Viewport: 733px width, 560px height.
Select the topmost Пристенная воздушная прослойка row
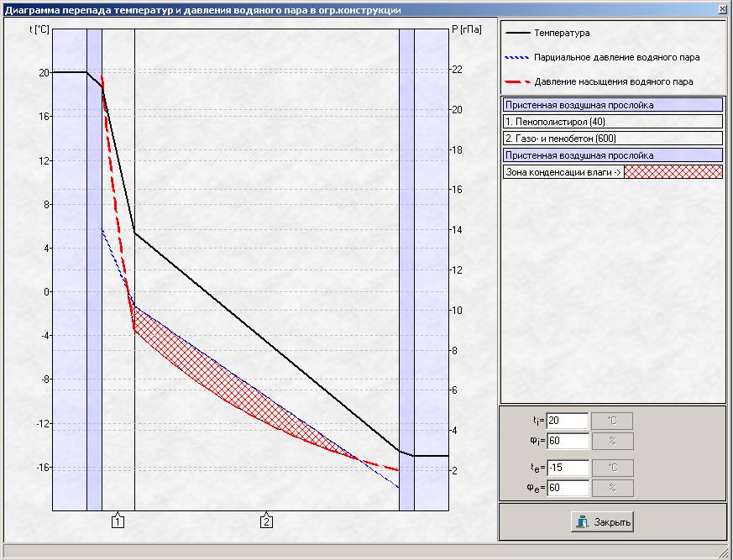click(x=612, y=105)
